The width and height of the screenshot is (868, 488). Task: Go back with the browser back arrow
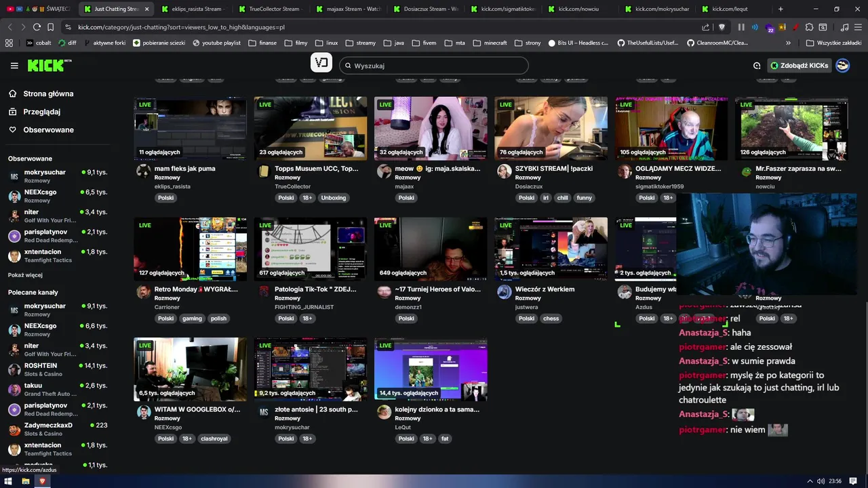[9, 27]
